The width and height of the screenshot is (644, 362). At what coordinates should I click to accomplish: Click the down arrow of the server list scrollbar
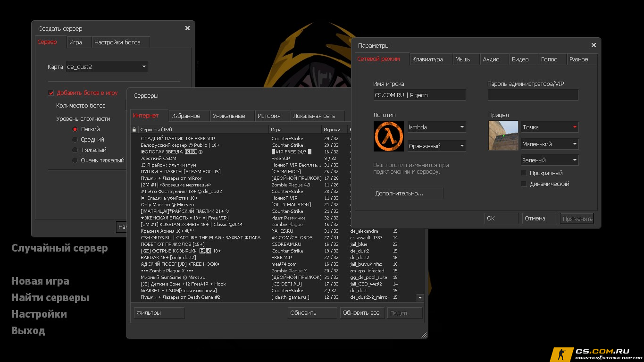tap(420, 298)
